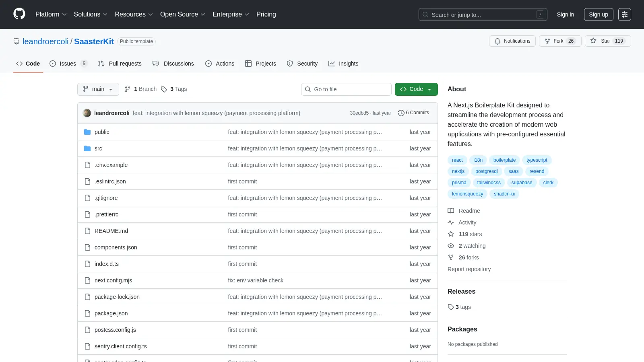Open the 6 Commits link
Viewport: 644px width, 362px height.
(413, 113)
